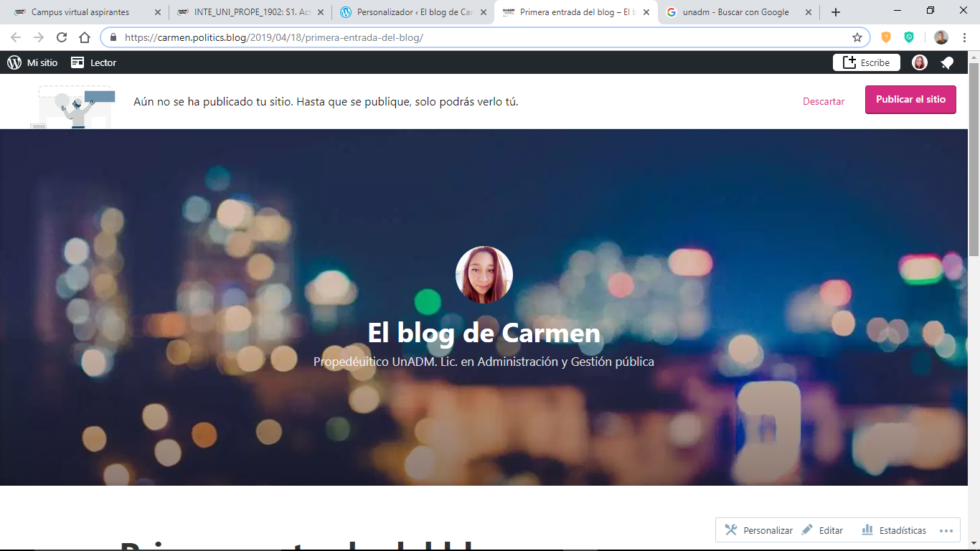Viewport: 980px width, 551px height.
Task: Click the Escribe new post button
Action: (866, 62)
